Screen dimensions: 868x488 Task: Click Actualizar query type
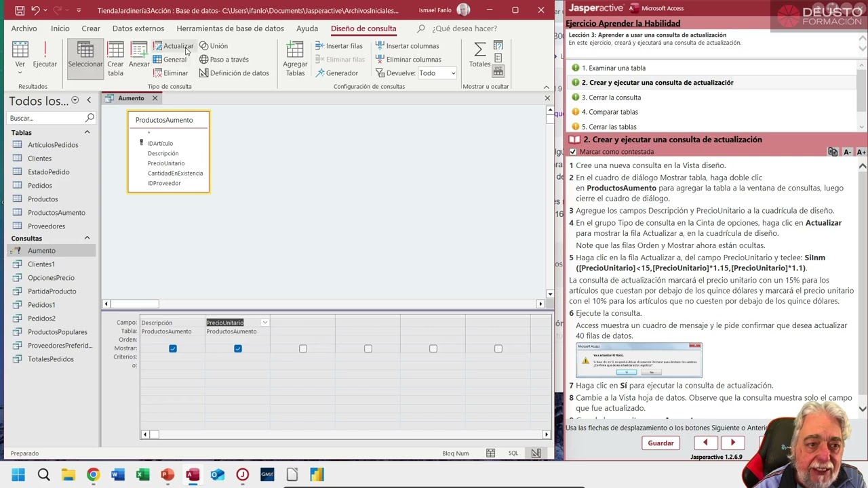(173, 46)
